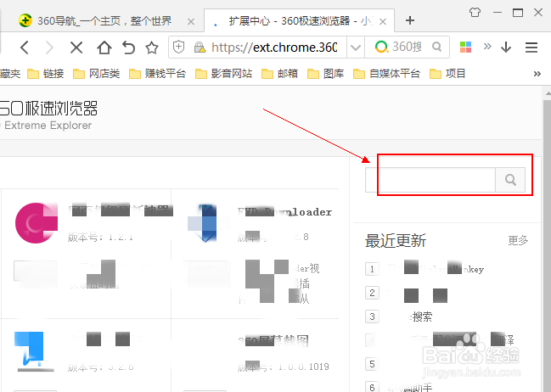Viewport: 551px width, 392px height.
Task: Click the shield security icon
Action: 178,47
